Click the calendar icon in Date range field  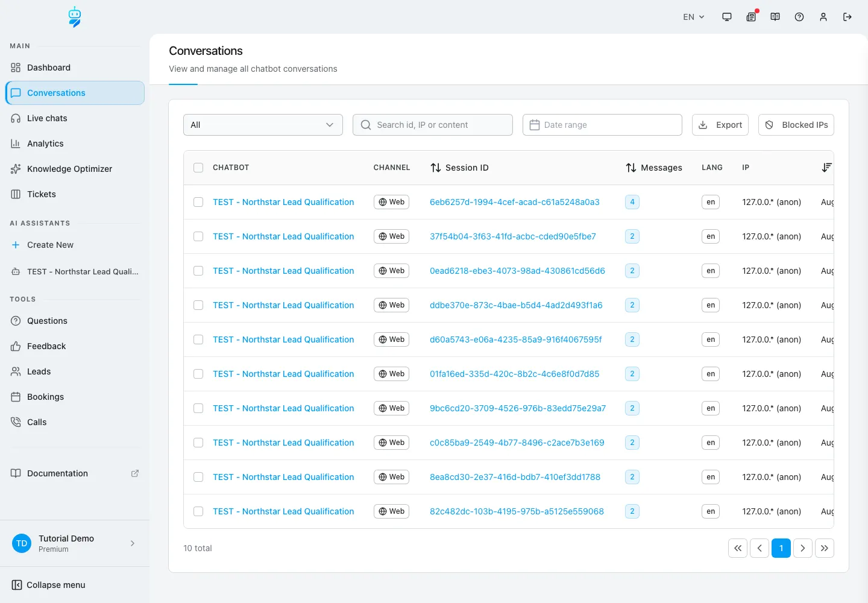pos(534,125)
